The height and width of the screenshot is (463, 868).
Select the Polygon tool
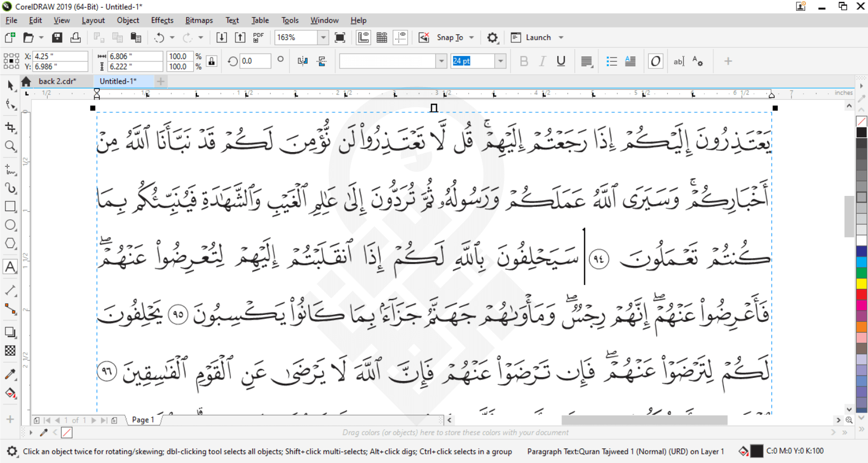coord(10,244)
